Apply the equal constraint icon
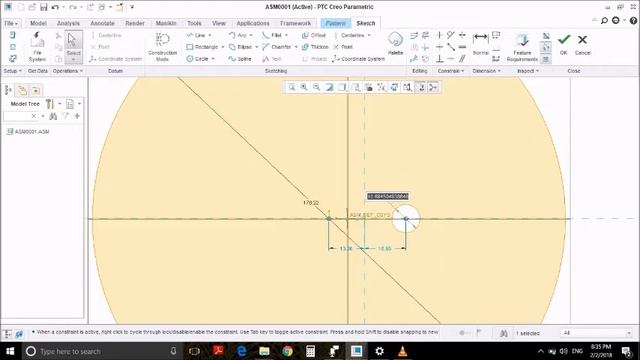Viewport: 640px width, 360px height. pyautogui.click(x=462, y=47)
